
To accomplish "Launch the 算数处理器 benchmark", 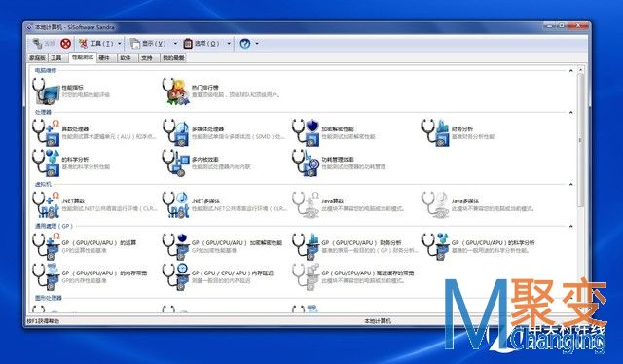I will click(x=93, y=132).
